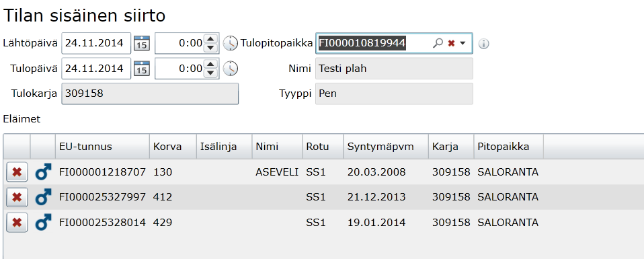Click the Tulopäivä date input field
The width and height of the screenshot is (644, 259).
click(x=96, y=69)
